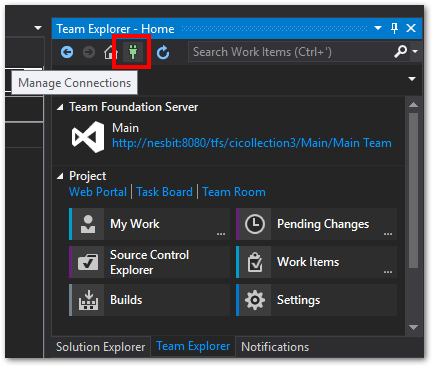Refresh the Team Explorer page

pos(163,52)
